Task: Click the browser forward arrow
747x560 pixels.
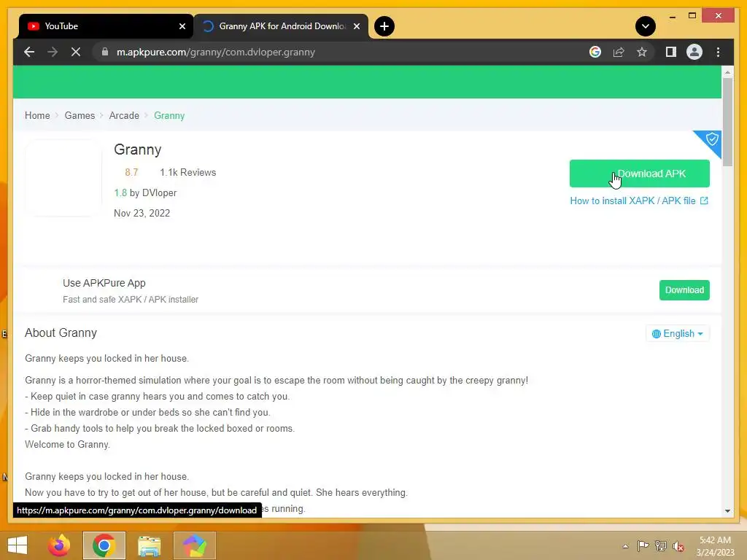Action: (53, 52)
